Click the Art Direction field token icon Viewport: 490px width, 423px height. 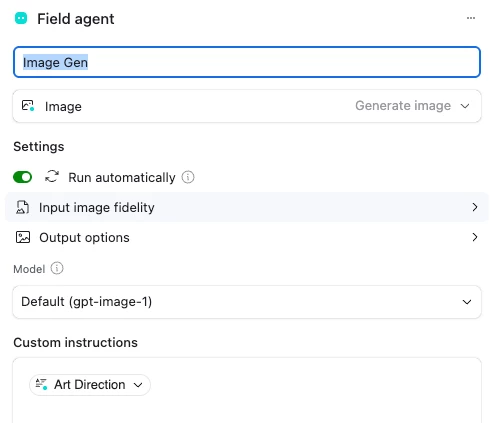[41, 384]
